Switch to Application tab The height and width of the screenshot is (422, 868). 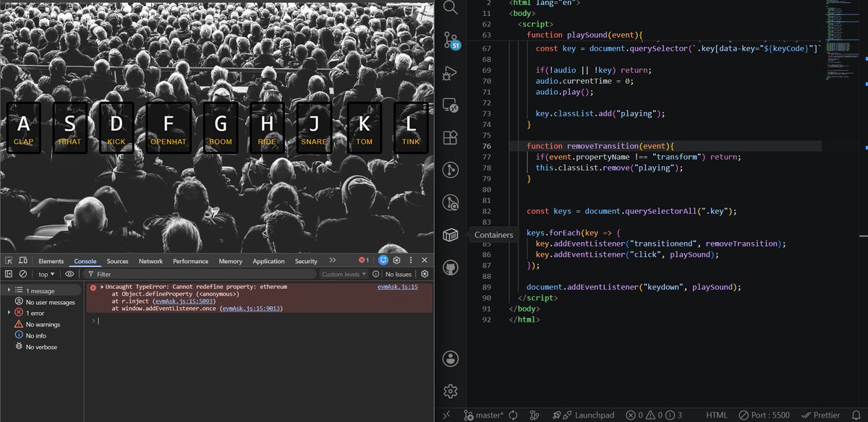(268, 261)
